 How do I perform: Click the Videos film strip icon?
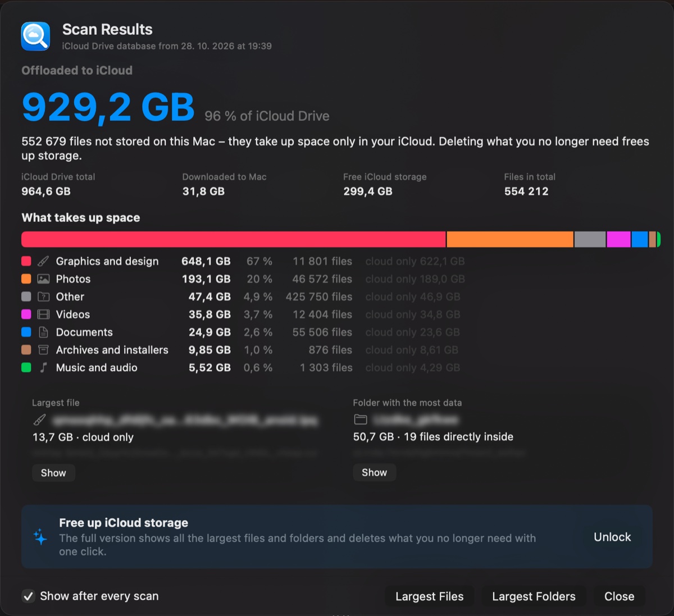click(x=43, y=314)
